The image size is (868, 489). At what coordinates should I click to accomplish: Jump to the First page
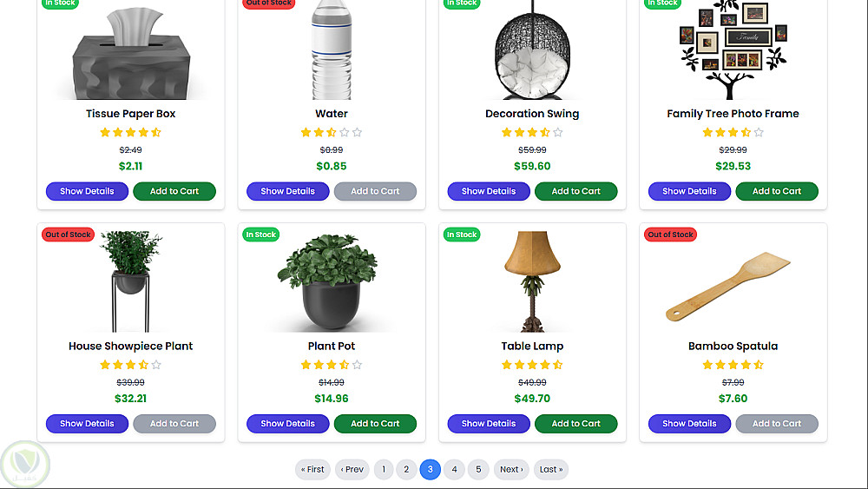(312, 470)
